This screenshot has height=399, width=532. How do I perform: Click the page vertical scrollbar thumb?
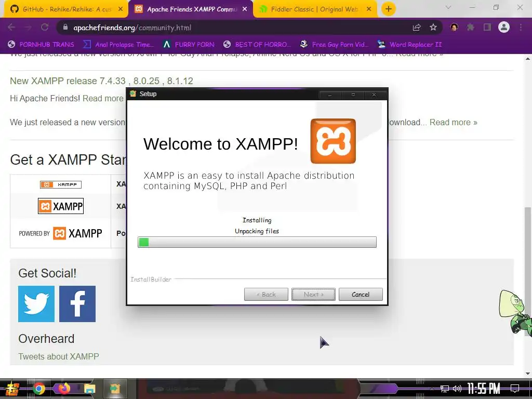click(x=528, y=271)
